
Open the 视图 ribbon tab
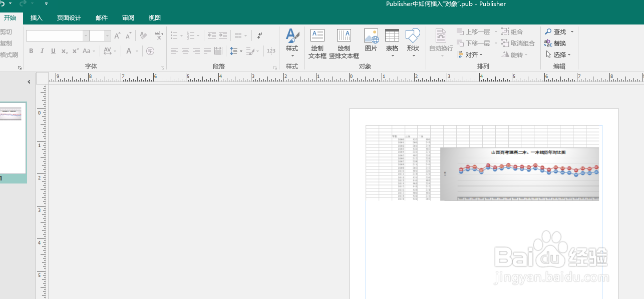pyautogui.click(x=155, y=18)
